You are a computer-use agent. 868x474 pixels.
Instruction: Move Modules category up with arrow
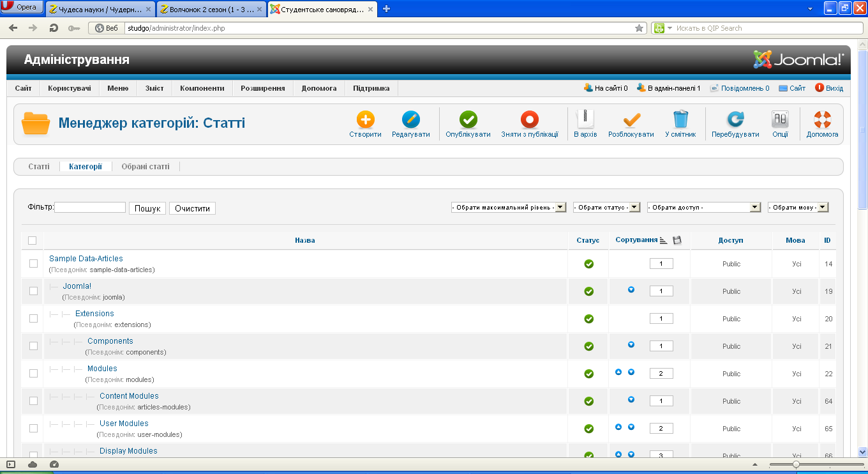(x=618, y=372)
